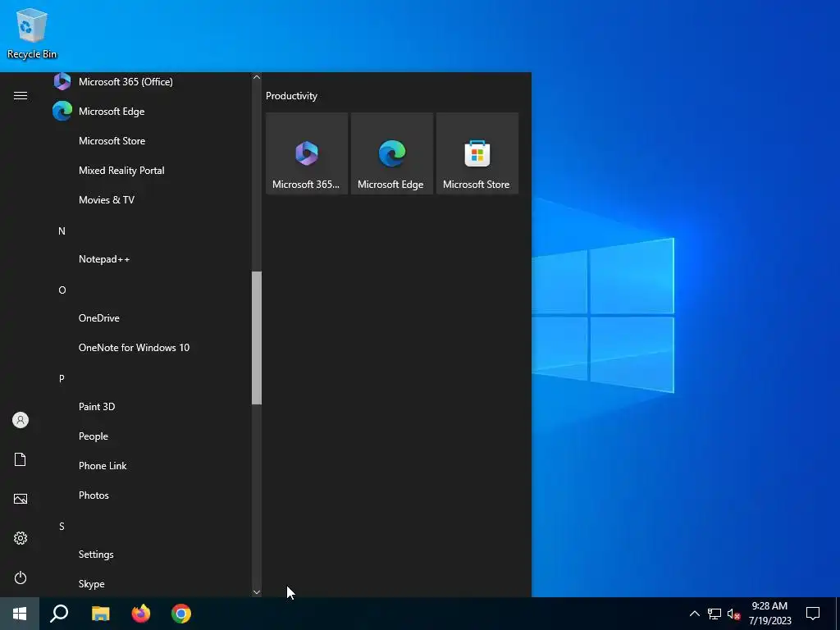Select the Recycle Bin desktop icon

32,33
